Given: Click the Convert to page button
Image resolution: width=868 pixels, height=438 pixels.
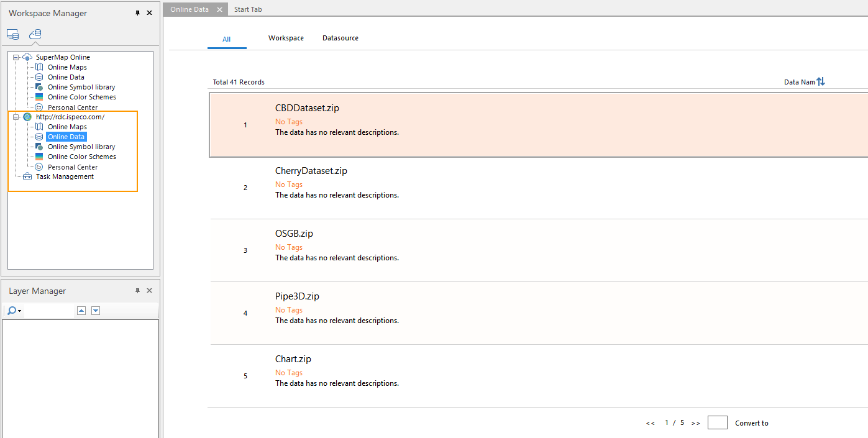Looking at the screenshot, I should 751,423.
